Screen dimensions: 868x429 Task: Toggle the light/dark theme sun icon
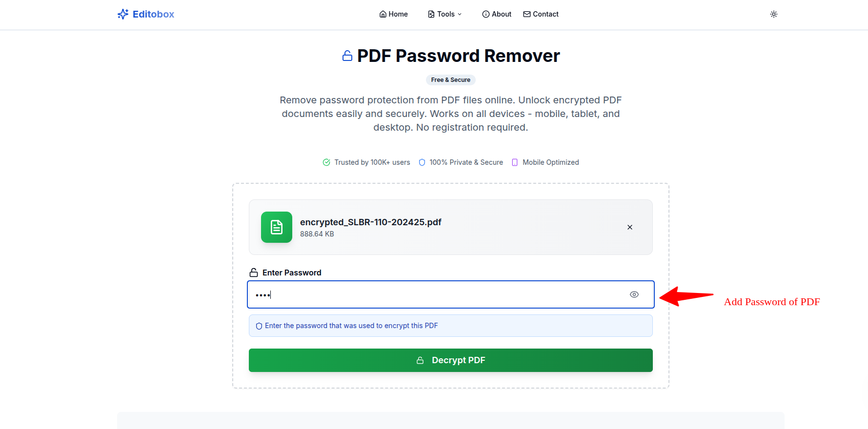[774, 14]
